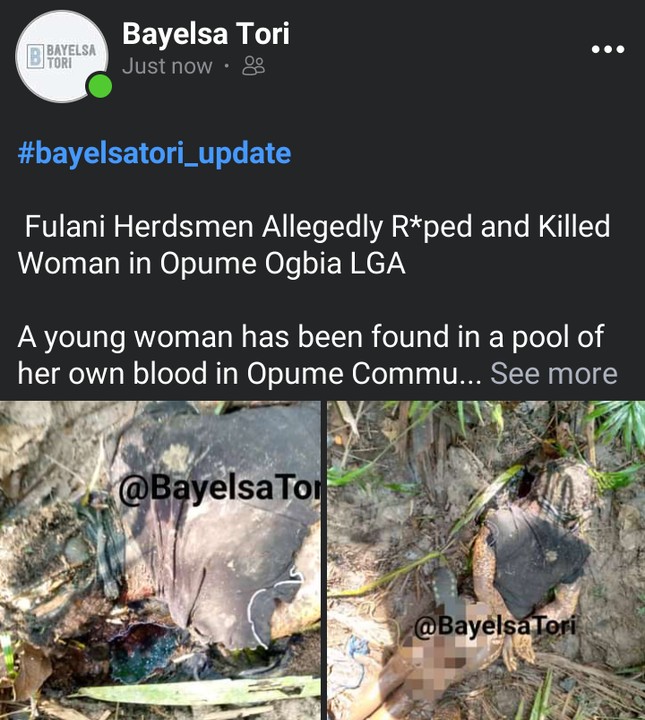Open the Bayelsa Tori page name link

[x=205, y=34]
